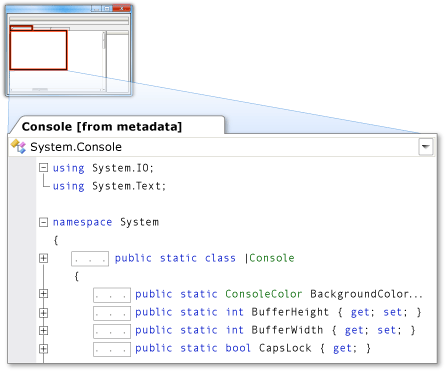Screen dimensions: 446x372
Task: Click the red highlighted editor region in thumbnail
Action: point(38,50)
